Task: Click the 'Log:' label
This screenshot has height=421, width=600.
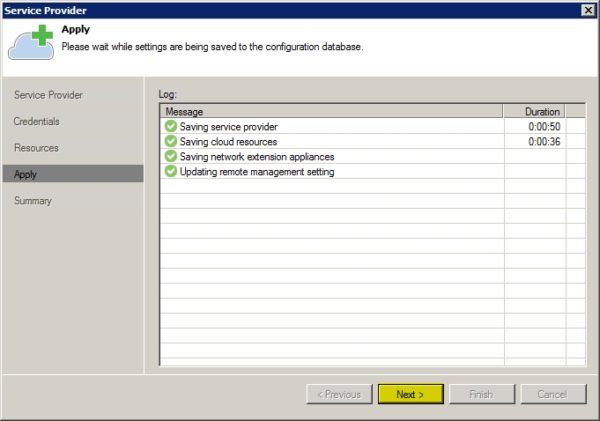Action: point(168,94)
